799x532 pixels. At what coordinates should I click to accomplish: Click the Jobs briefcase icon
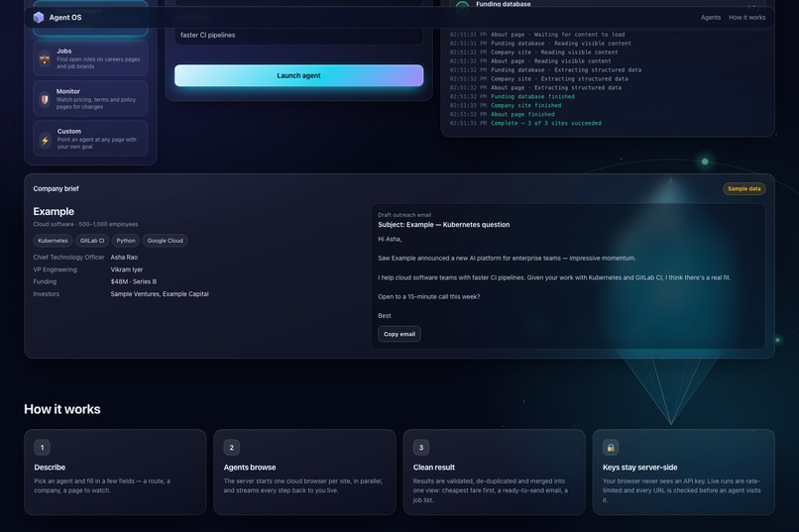point(45,59)
